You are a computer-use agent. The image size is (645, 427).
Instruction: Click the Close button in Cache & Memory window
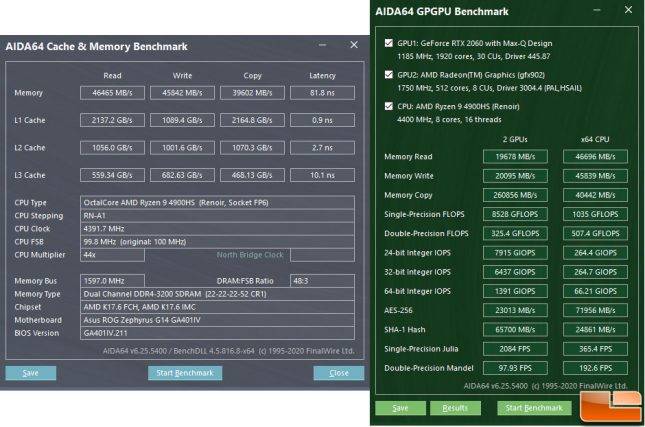coord(339,373)
